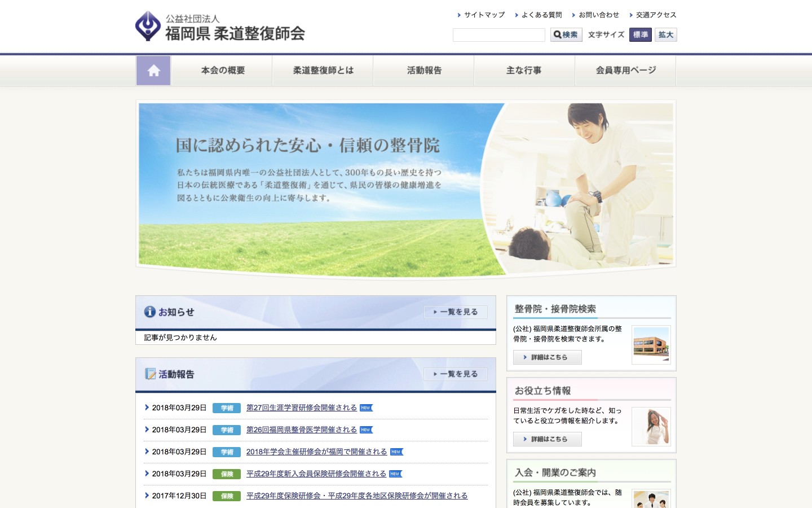812x508 pixels.
Task: Click 詳細はこちら under 整骨院・接骨院検索
Action: [547, 357]
